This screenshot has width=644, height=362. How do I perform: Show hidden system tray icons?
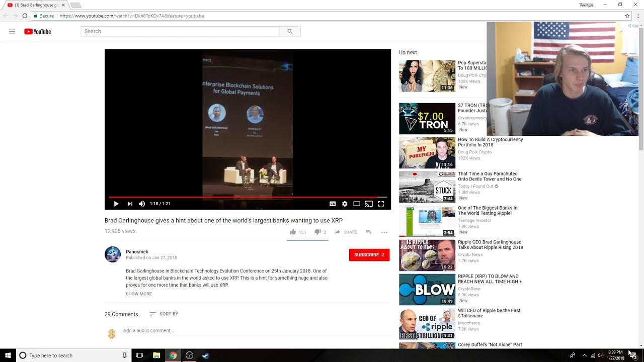(584, 355)
